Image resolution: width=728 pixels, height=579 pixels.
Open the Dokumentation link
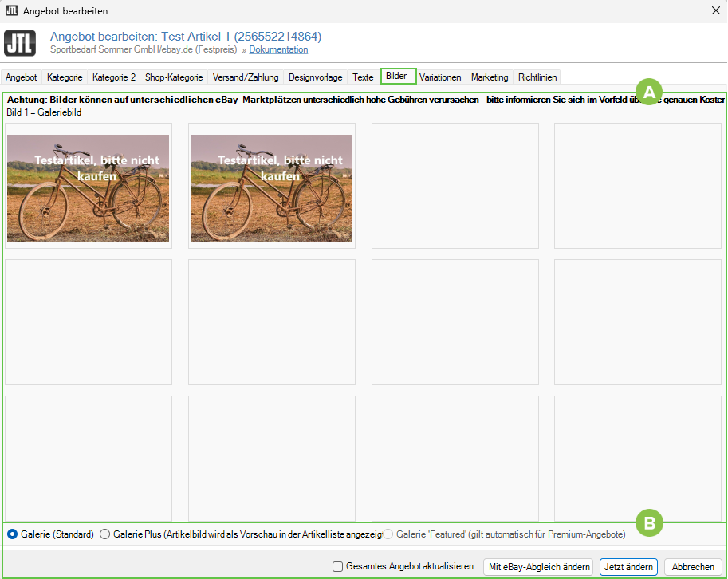click(x=278, y=49)
